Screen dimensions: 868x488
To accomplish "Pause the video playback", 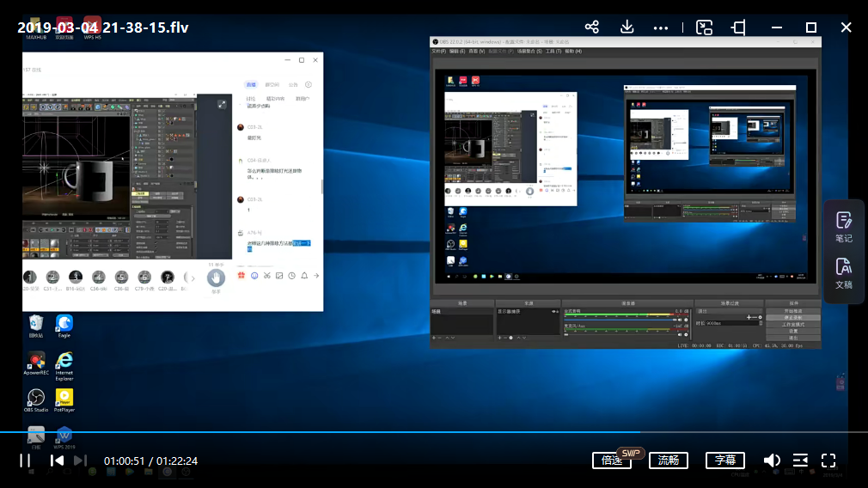I will (25, 461).
